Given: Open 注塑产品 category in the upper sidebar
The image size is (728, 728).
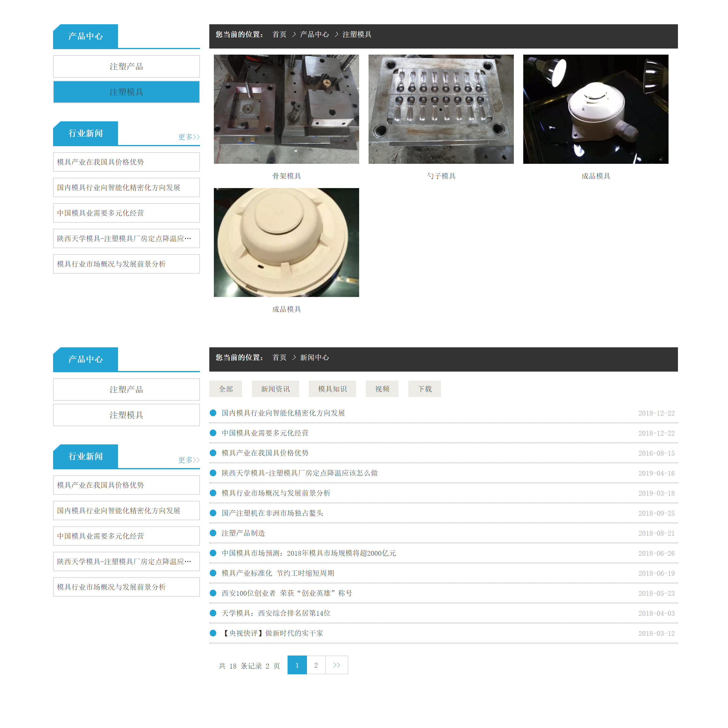Looking at the screenshot, I should click(126, 66).
